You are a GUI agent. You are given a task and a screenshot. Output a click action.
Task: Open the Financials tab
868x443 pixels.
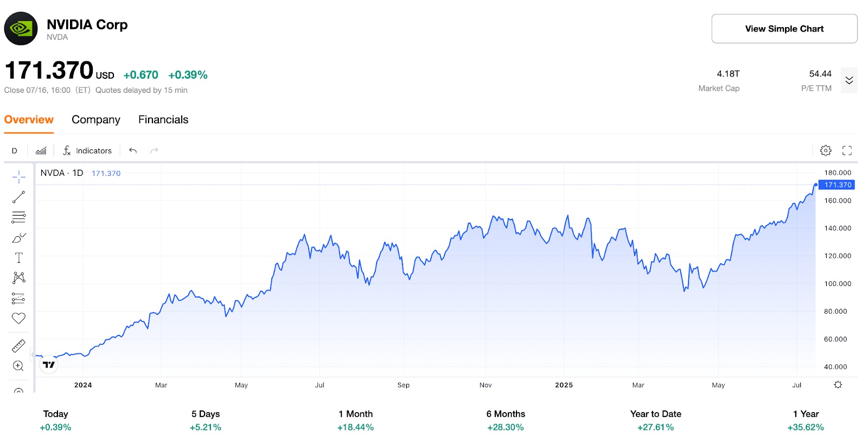(x=163, y=120)
